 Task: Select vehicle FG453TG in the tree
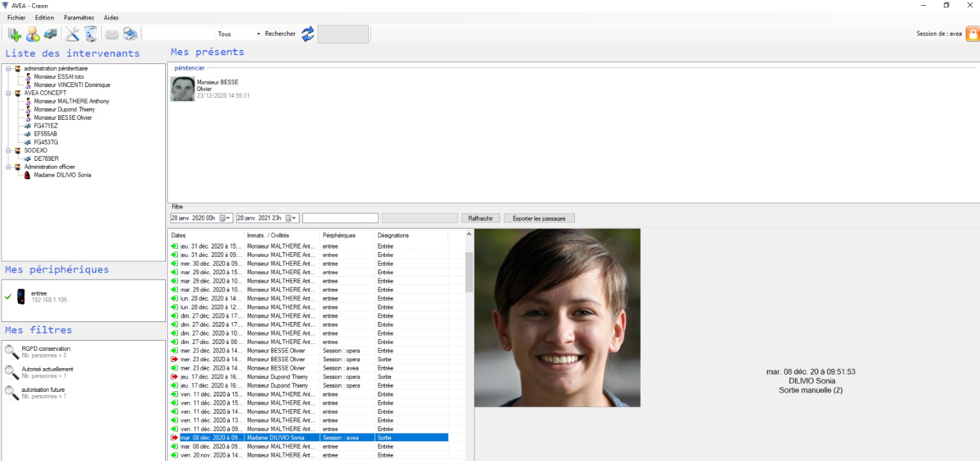(46, 142)
